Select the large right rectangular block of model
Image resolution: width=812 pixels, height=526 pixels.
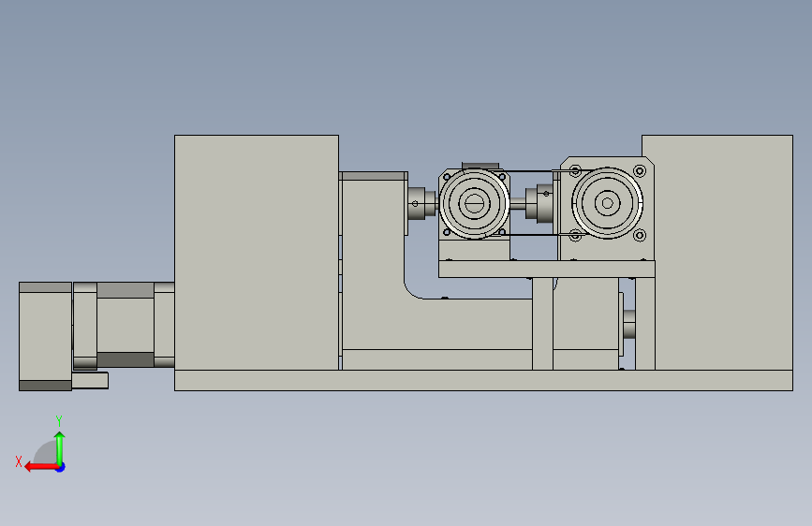pyautogui.click(x=723, y=253)
